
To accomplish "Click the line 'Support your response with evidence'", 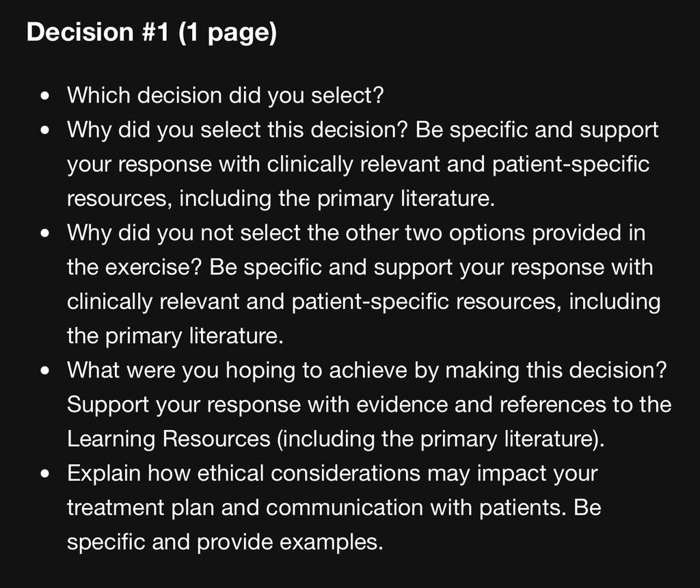I will point(369,405).
